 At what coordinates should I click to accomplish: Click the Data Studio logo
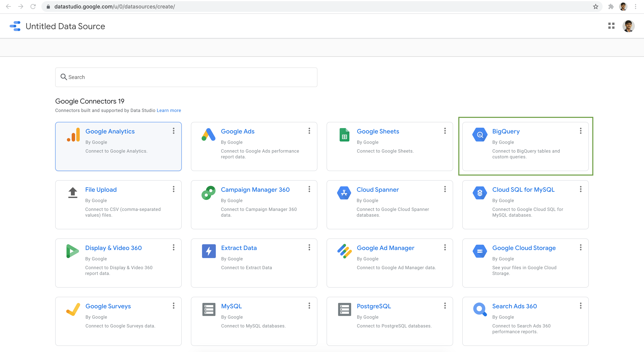point(15,26)
